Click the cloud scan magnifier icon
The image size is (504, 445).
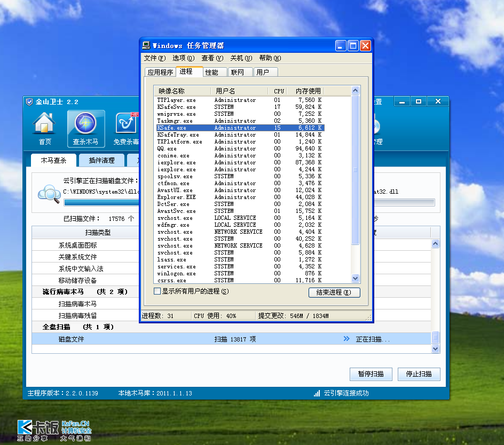coord(49,194)
